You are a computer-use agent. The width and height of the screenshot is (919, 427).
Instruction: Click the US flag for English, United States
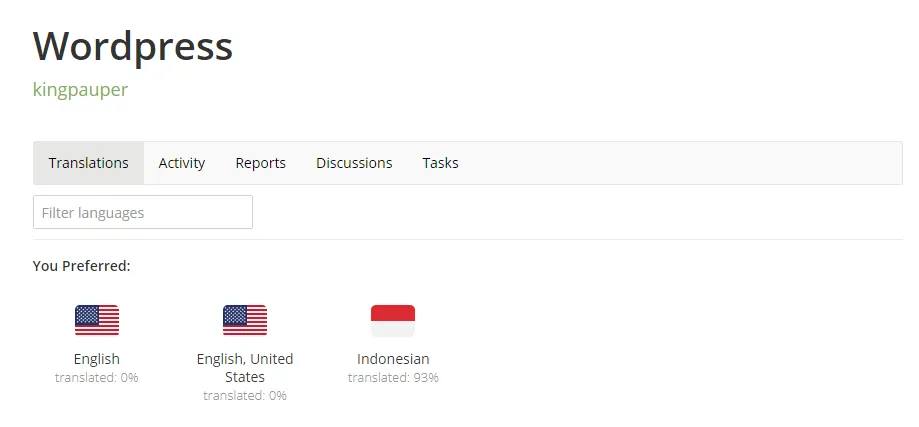tap(245, 320)
